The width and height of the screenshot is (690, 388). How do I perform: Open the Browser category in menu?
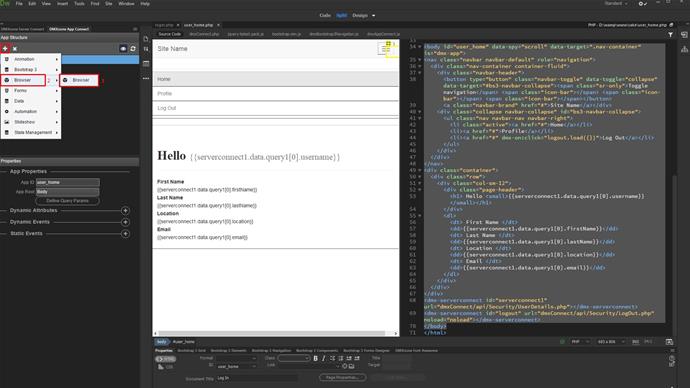coord(23,80)
